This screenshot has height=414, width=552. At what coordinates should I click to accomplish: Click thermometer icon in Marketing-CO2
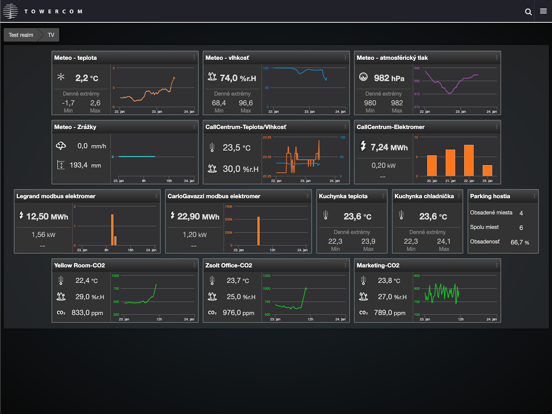point(363,281)
